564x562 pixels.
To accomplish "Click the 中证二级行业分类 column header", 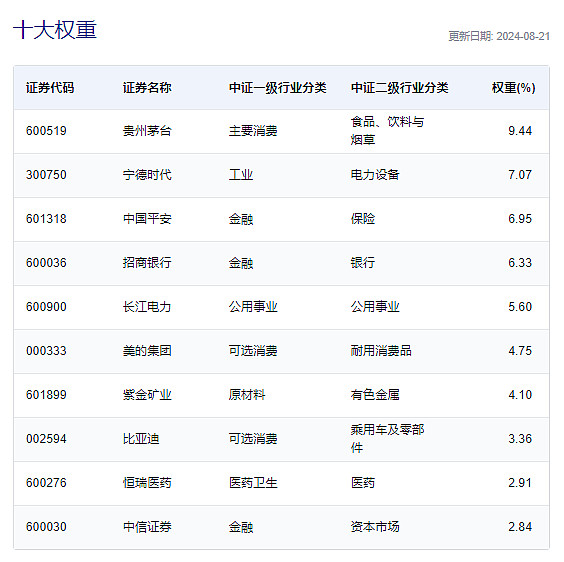I will 400,88.
